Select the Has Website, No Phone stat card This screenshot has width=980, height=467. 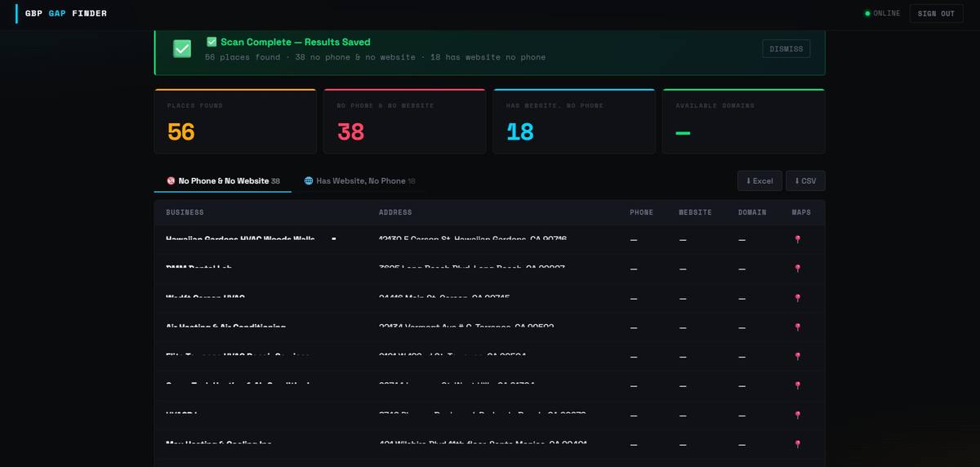(573, 122)
